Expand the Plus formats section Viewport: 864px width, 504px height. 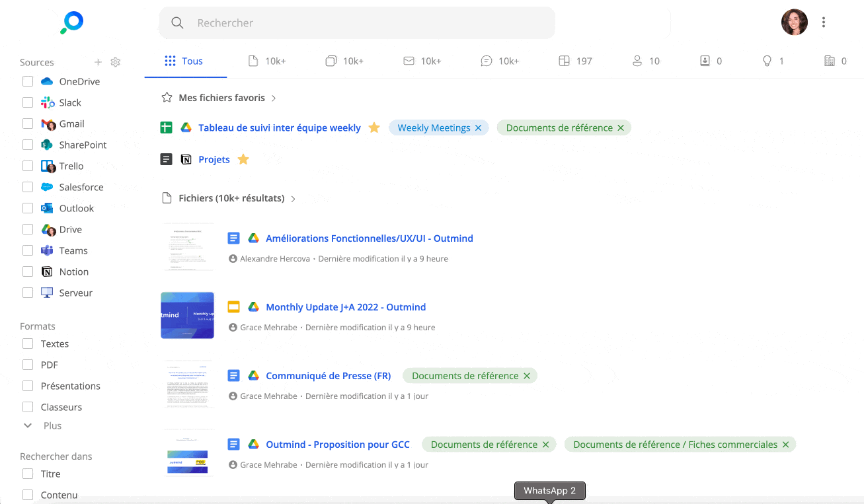pyautogui.click(x=28, y=425)
